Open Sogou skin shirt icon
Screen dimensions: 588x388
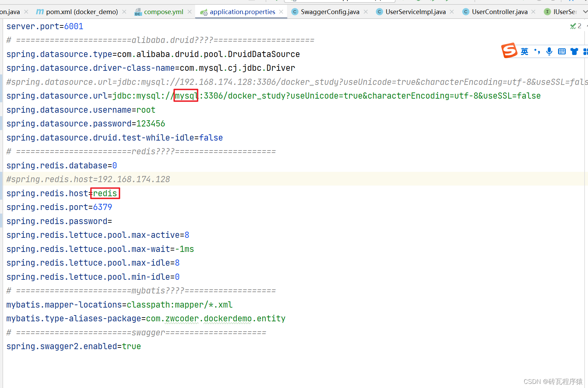click(x=574, y=52)
